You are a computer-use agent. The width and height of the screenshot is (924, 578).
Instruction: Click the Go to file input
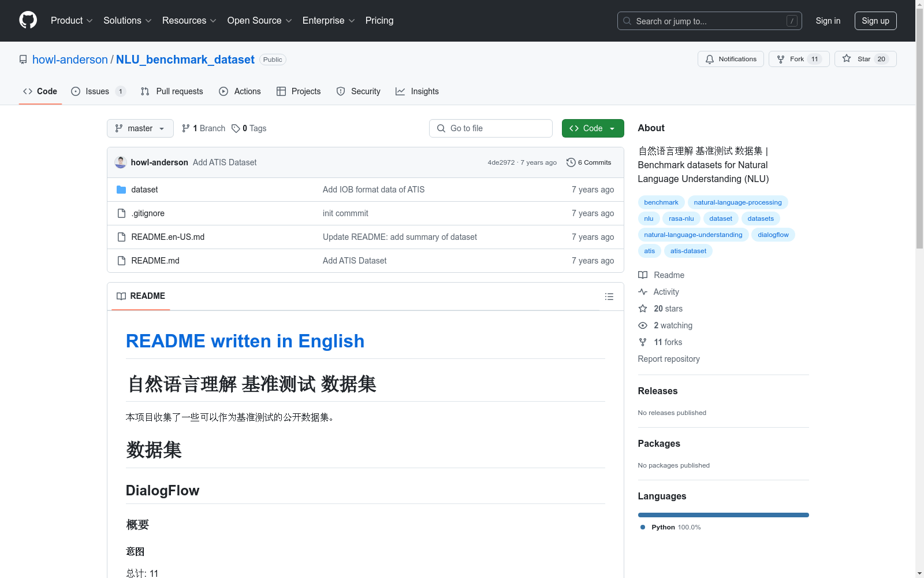pos(491,128)
